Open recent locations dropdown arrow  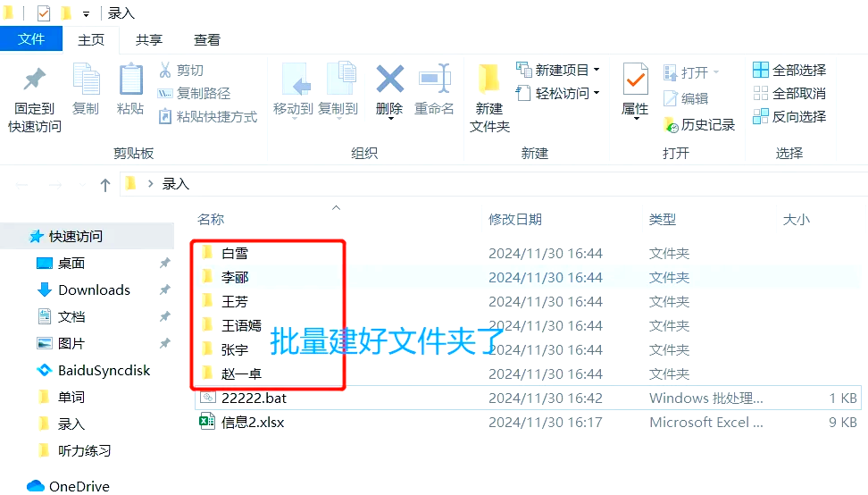coord(82,184)
